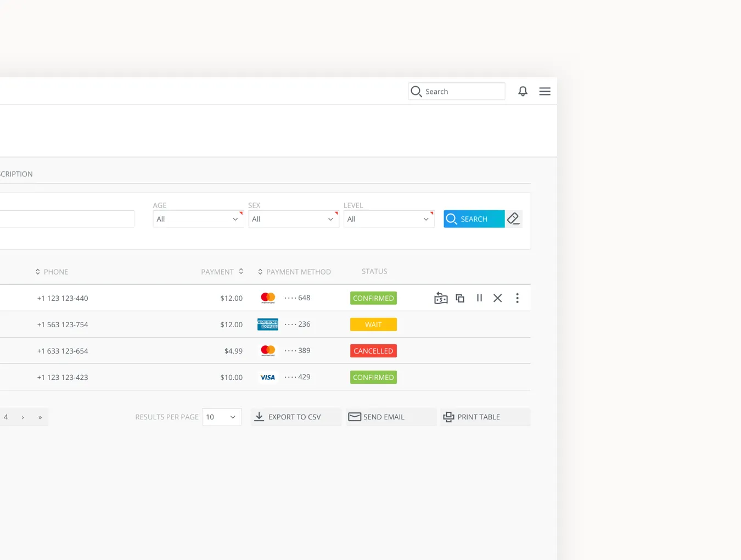Click the blue SEARCH button
Image resolution: width=741 pixels, height=560 pixels.
click(474, 219)
